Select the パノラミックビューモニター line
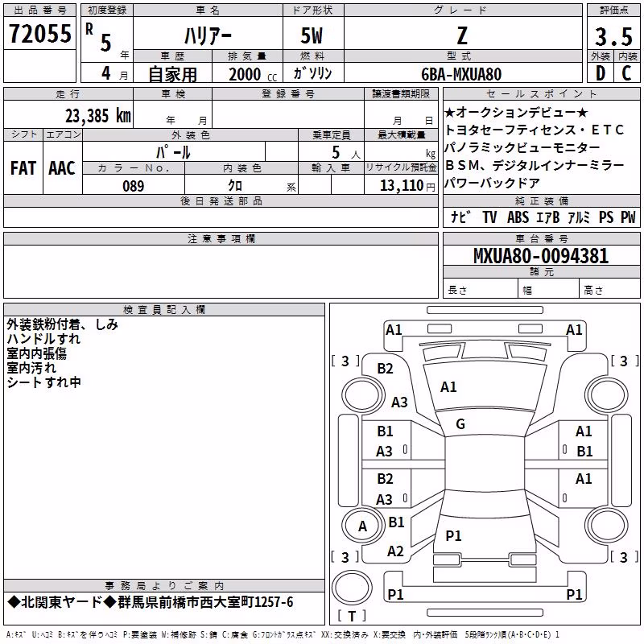The height and width of the screenshot is (644, 644). (522, 147)
